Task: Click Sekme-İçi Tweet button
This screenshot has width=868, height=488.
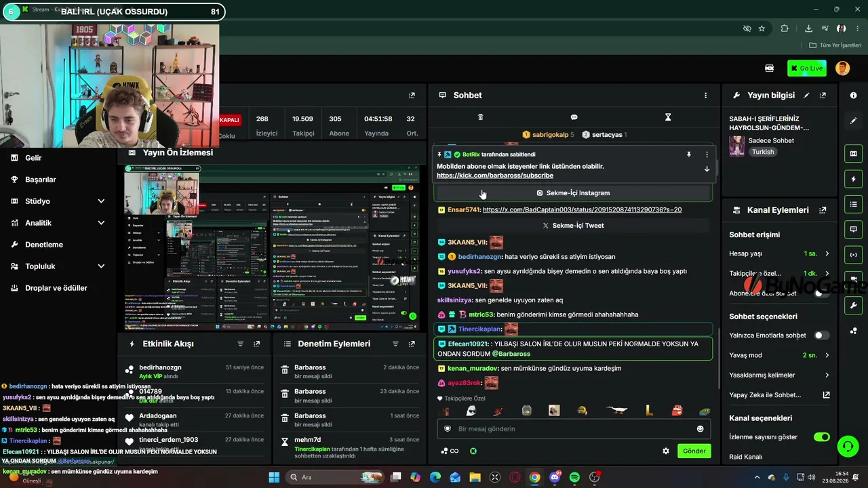Action: pos(574,226)
